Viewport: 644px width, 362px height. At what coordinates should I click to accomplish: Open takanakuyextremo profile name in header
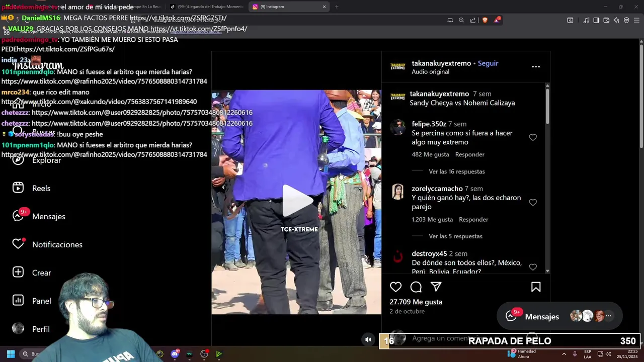[441, 63]
